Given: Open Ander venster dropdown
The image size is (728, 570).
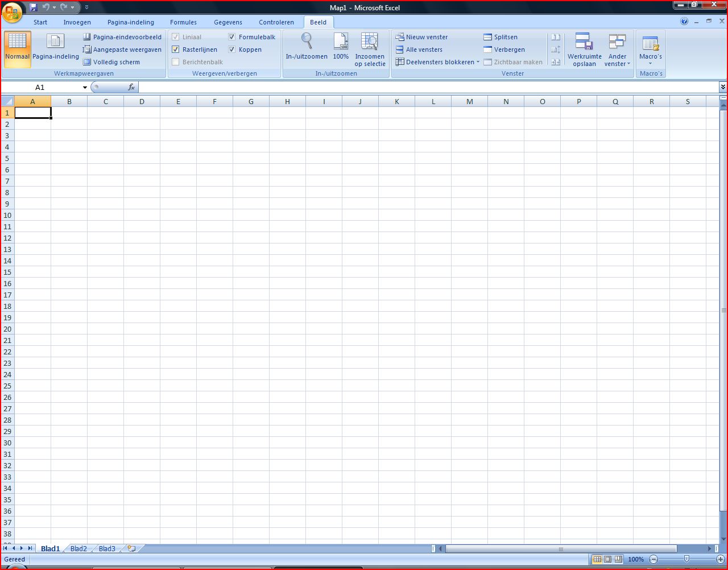Looking at the screenshot, I should coord(617,49).
